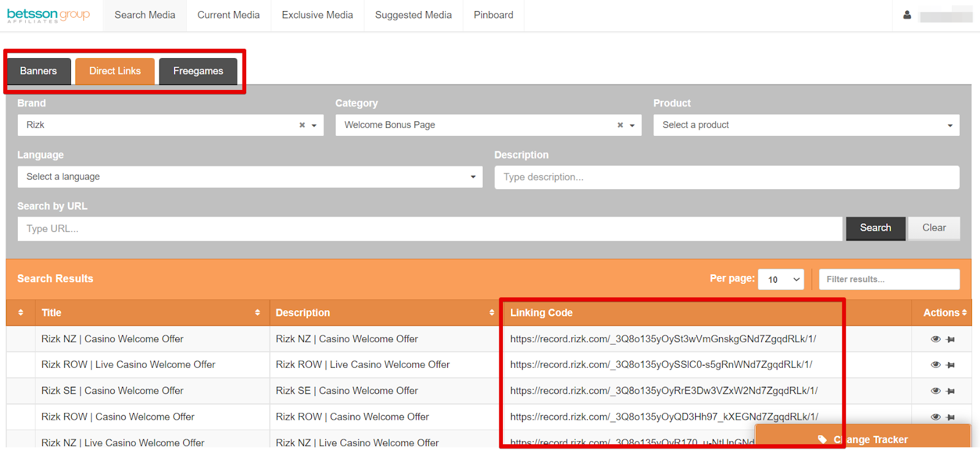Pin the Rizk NZ Casino Welcome Offer row
This screenshot has width=980, height=451.
[x=951, y=339]
